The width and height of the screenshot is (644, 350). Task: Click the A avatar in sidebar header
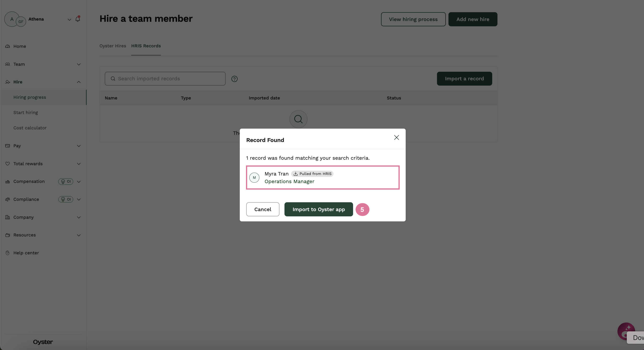click(x=12, y=19)
